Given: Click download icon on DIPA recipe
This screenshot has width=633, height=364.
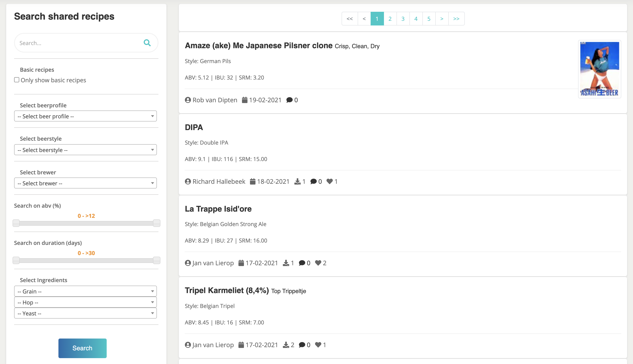Looking at the screenshot, I should point(297,181).
